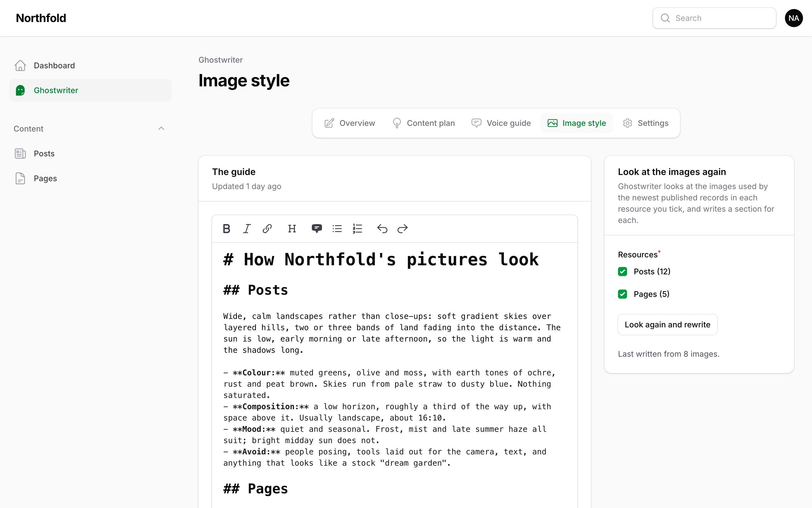Viewport: 812px width, 508px height.
Task: Click the Ghostwriter ghost icon
Action: (x=20, y=90)
